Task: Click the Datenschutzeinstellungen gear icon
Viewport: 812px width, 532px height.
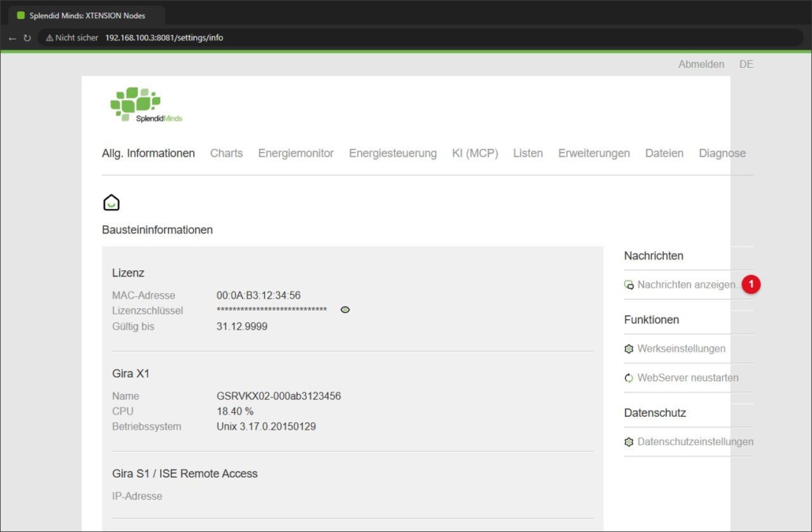Action: [628, 442]
